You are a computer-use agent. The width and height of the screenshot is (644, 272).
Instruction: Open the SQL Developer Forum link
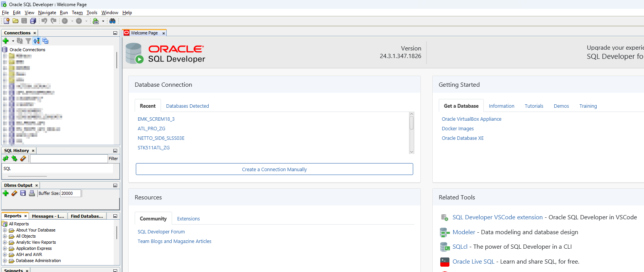(161, 232)
